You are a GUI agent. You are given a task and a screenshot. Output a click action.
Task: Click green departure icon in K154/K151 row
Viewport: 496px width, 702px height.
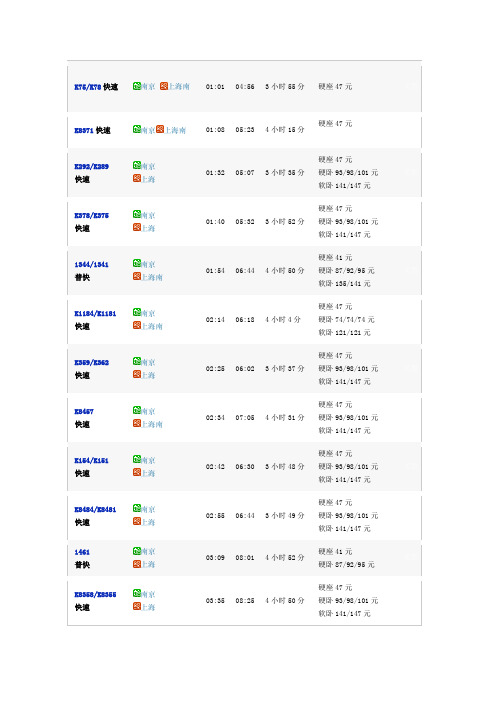pos(137,459)
